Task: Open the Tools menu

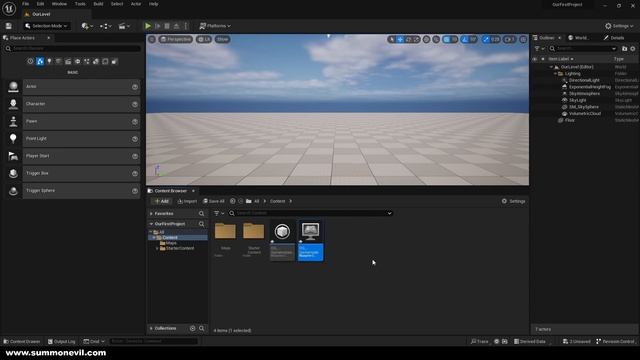Action: pyautogui.click(x=80, y=4)
